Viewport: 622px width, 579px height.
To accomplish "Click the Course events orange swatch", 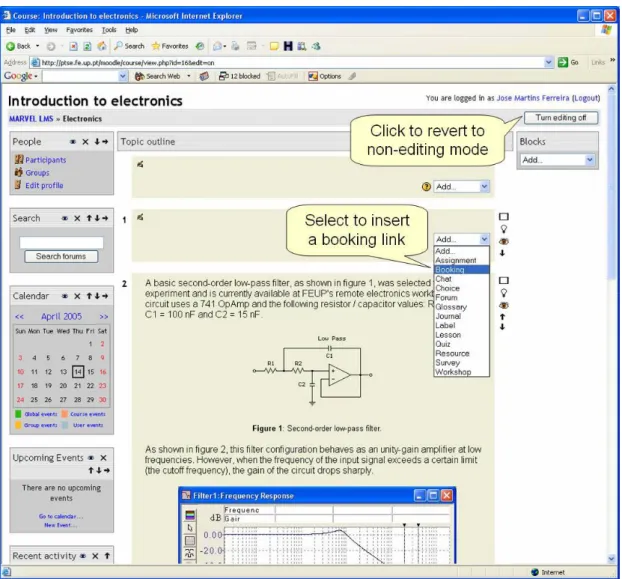I will (x=64, y=414).
